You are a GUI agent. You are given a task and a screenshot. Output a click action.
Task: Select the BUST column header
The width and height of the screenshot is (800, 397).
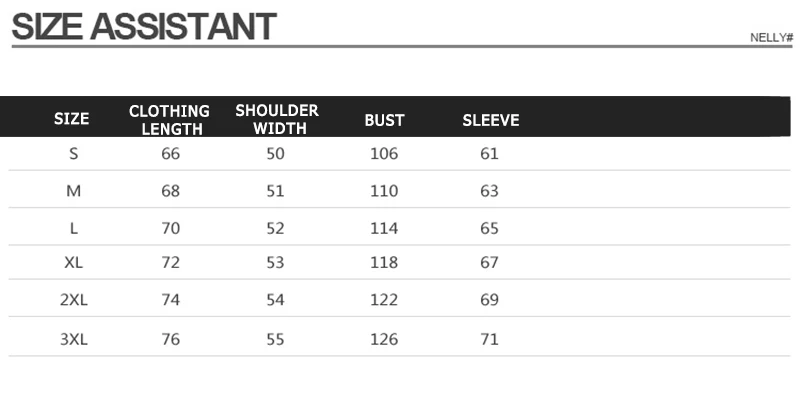[x=384, y=120]
